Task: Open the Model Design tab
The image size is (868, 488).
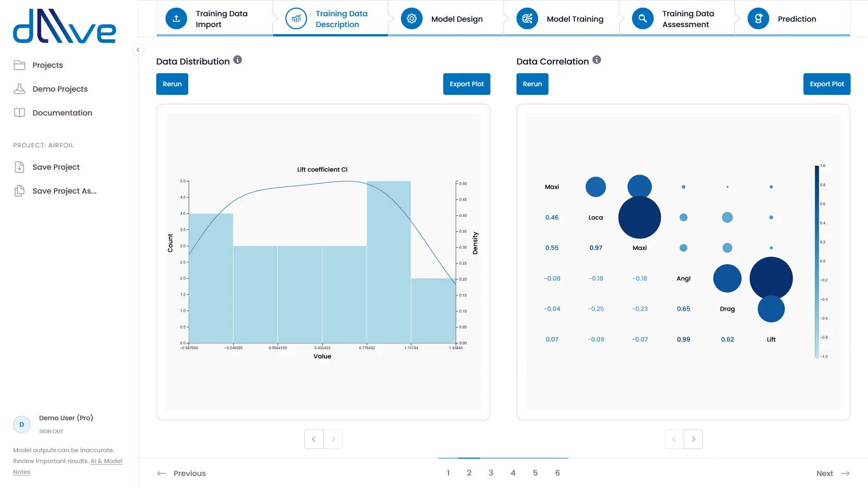Action: (446, 18)
